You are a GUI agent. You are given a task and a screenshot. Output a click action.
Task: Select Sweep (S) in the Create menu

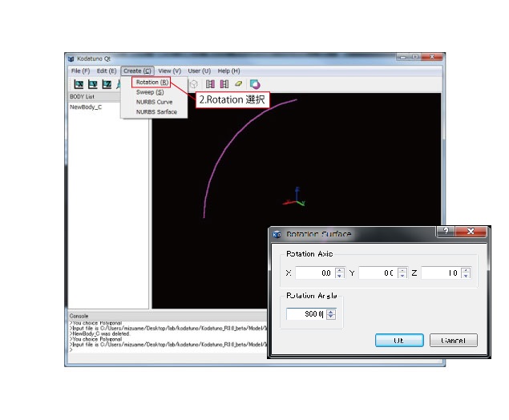tap(150, 92)
